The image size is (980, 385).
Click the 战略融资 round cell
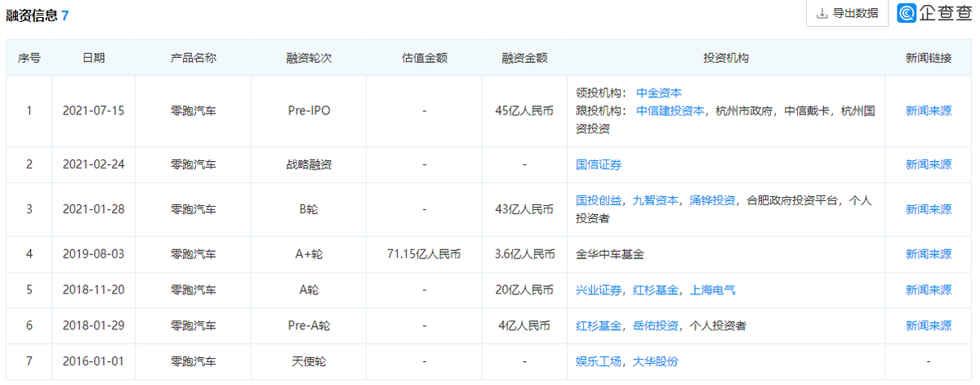coord(309,164)
